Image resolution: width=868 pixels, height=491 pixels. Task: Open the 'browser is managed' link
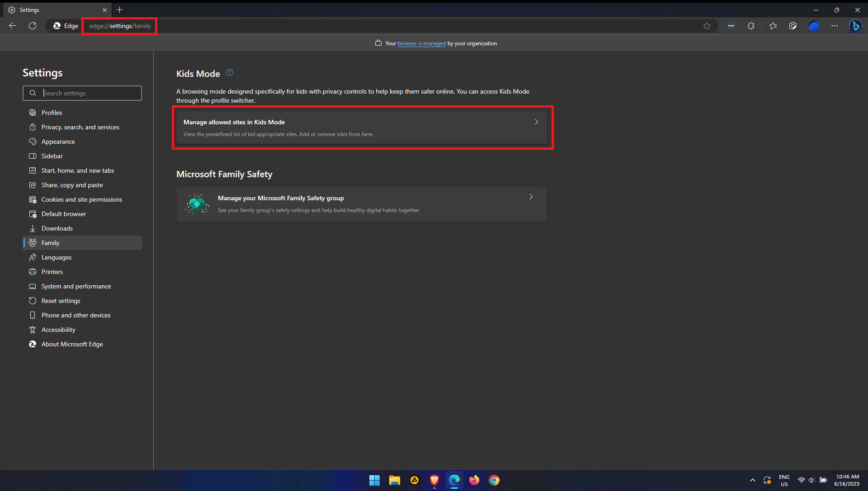pyautogui.click(x=421, y=43)
